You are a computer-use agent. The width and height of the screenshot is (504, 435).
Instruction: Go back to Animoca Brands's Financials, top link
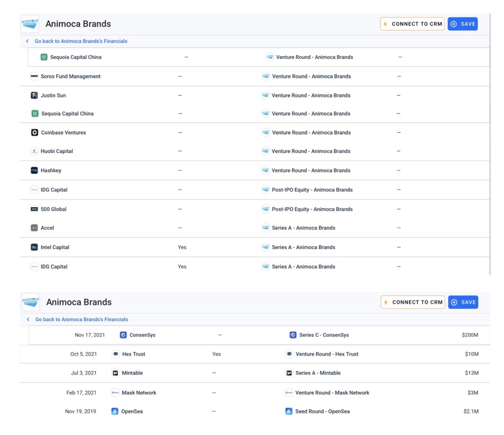pyautogui.click(x=81, y=41)
